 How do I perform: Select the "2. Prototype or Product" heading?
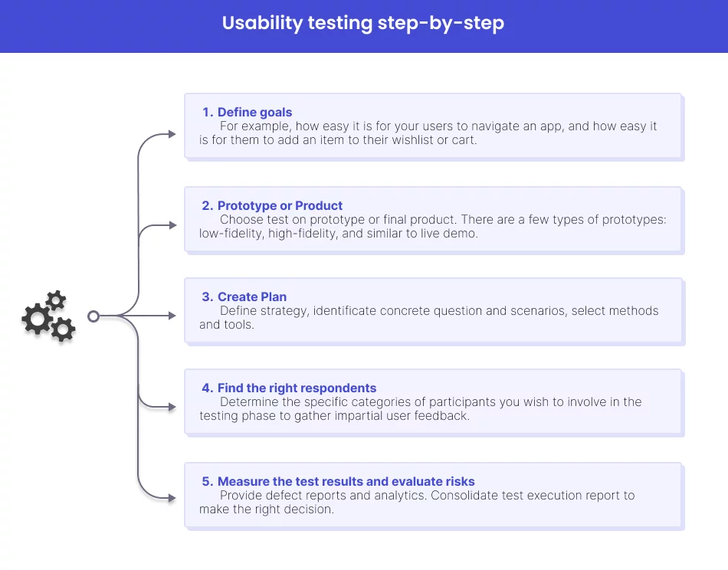pos(272,205)
